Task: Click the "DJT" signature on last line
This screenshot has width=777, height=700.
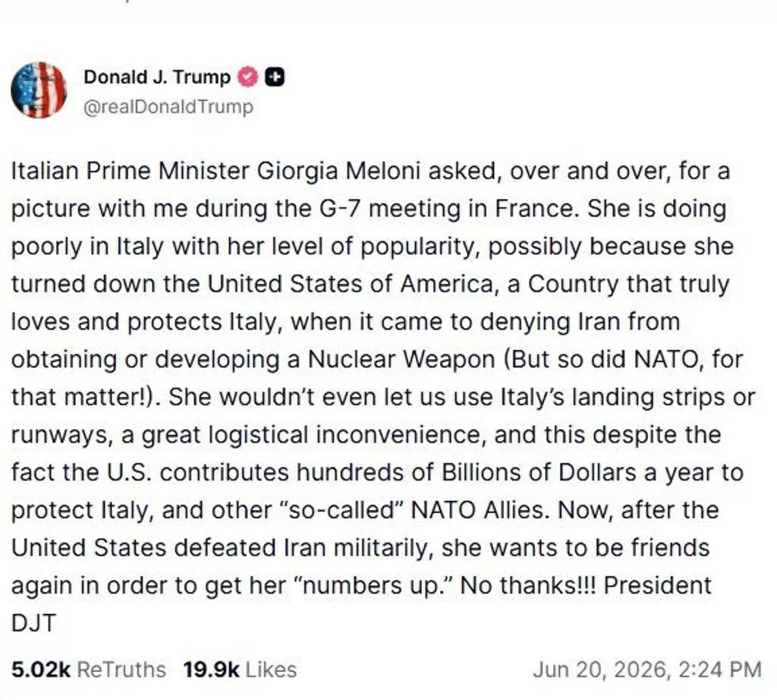Action: pos(33,623)
